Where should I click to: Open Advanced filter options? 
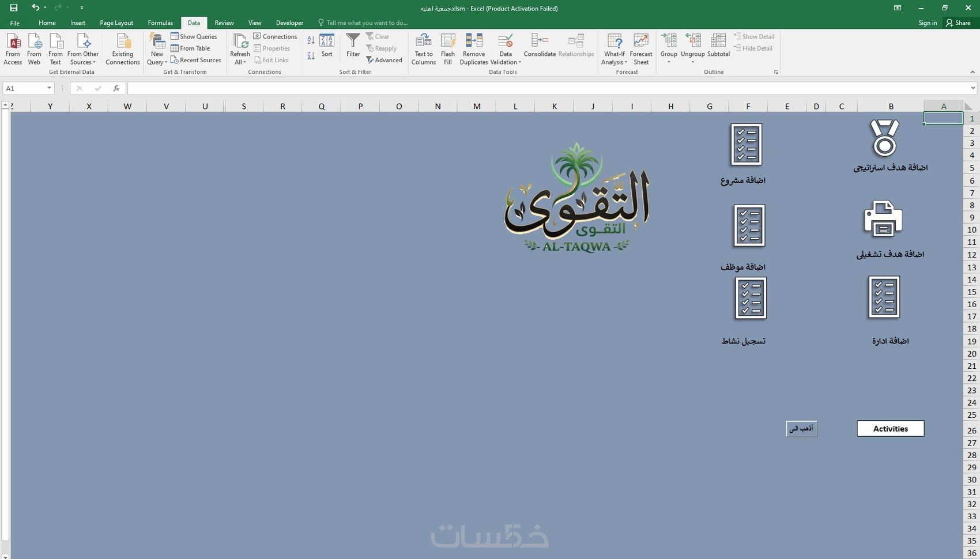[x=384, y=60]
